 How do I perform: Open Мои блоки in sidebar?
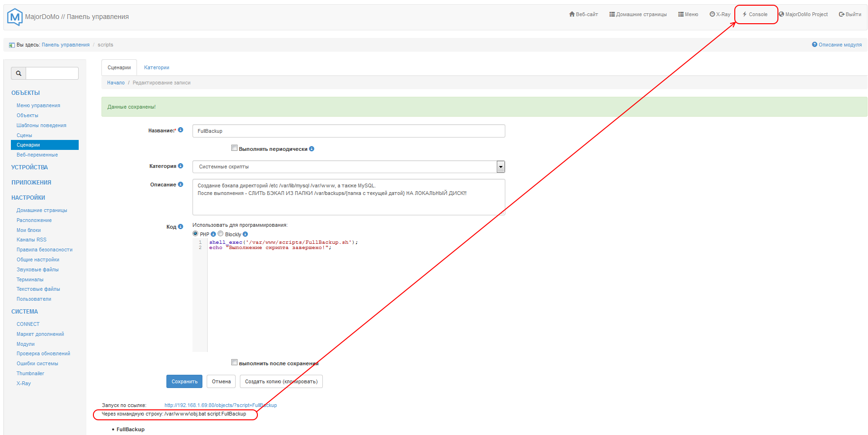point(28,230)
